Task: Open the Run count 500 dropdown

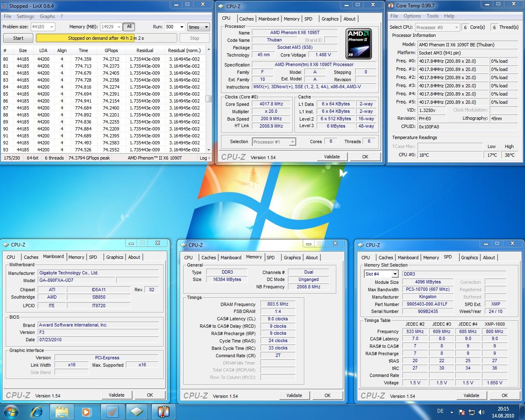Action: (x=182, y=27)
